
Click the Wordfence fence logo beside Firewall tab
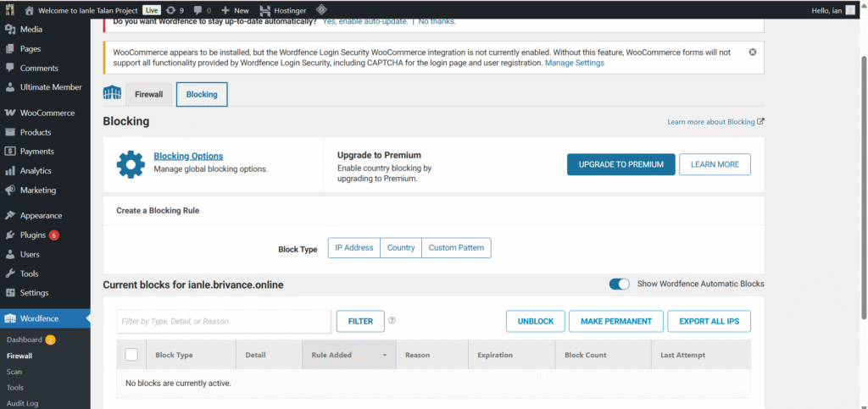coord(112,94)
